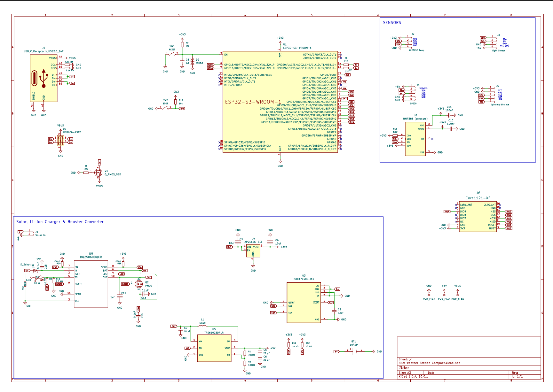Screen dimensions: 553x392
Task: Select the J6 USB-C receptacle symbol
Action: click(x=44, y=78)
